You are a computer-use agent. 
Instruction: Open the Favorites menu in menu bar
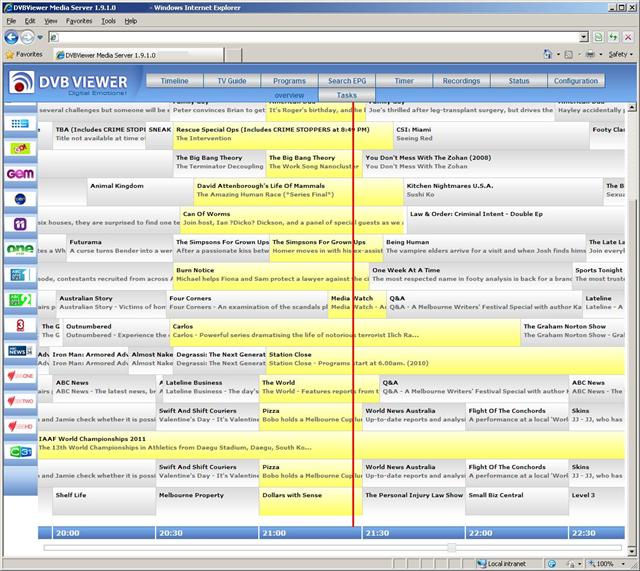pos(79,21)
